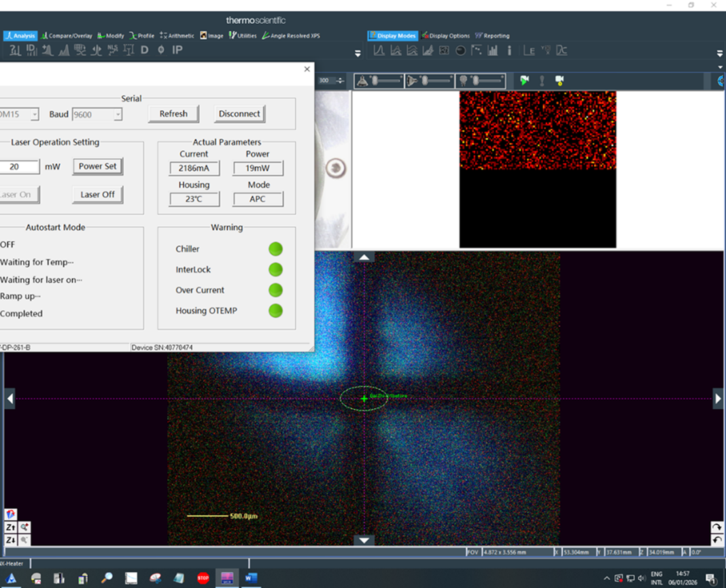Select the bar chart display mode icon
Viewport: 726px width, 588px height.
[x=493, y=50]
